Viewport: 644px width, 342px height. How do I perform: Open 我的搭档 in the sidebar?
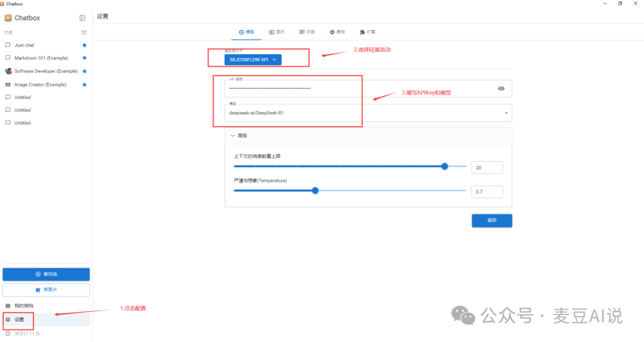tap(46, 306)
